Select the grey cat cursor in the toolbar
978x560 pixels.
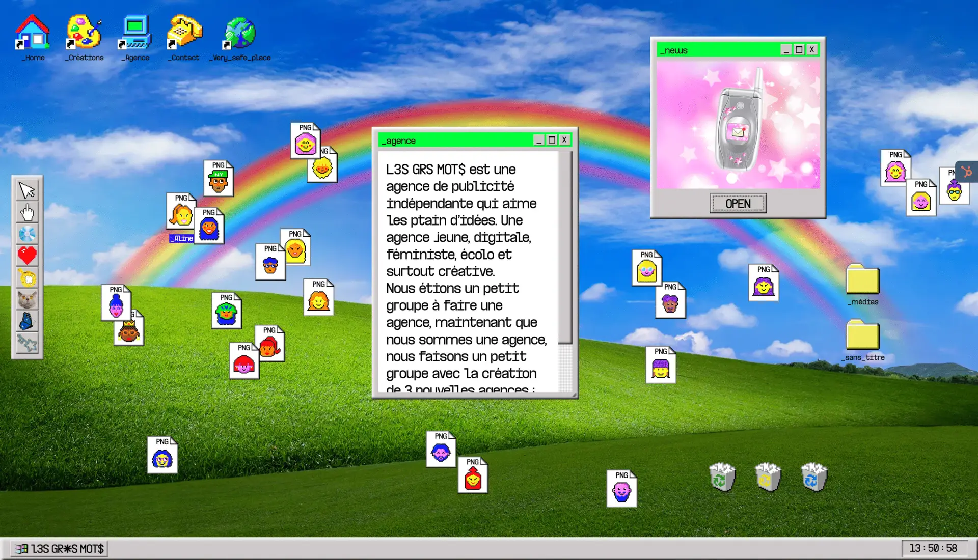(27, 299)
